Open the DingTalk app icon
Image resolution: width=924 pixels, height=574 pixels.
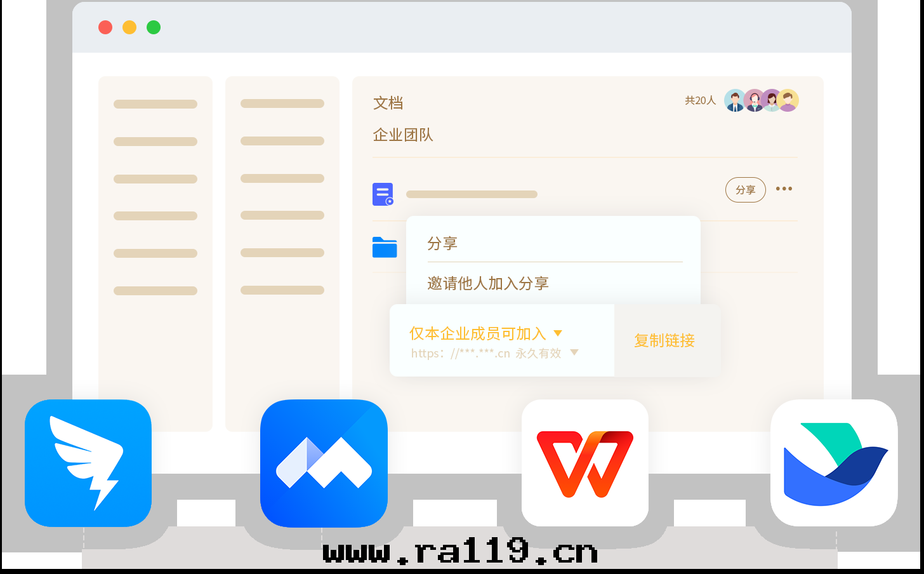click(x=88, y=463)
